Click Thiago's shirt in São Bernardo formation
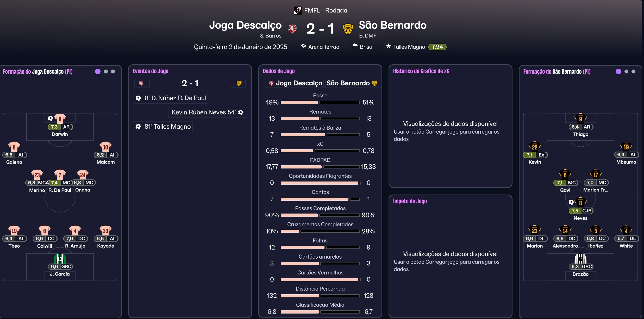Screen dimensions: 644x319 pyautogui.click(x=580, y=118)
